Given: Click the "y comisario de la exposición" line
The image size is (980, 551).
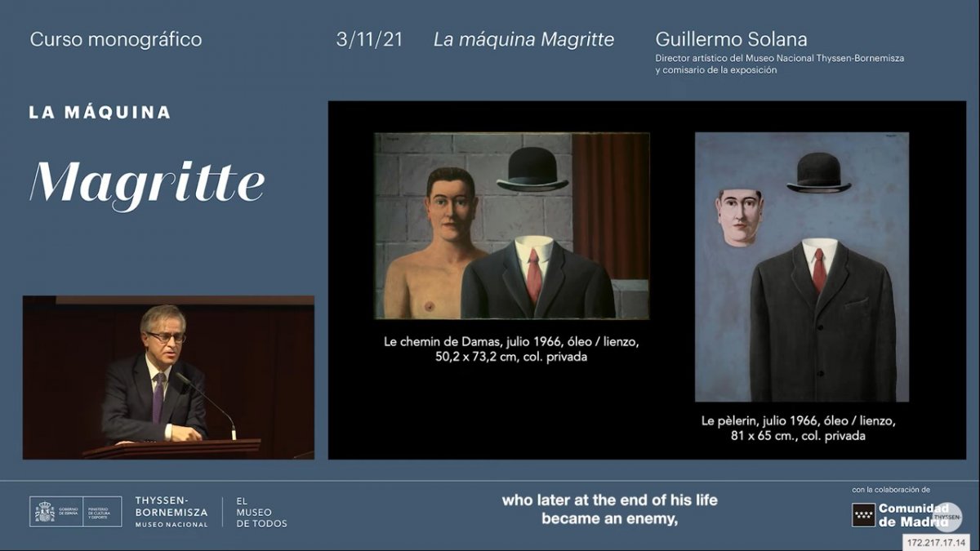Looking at the screenshot, I should (715, 70).
